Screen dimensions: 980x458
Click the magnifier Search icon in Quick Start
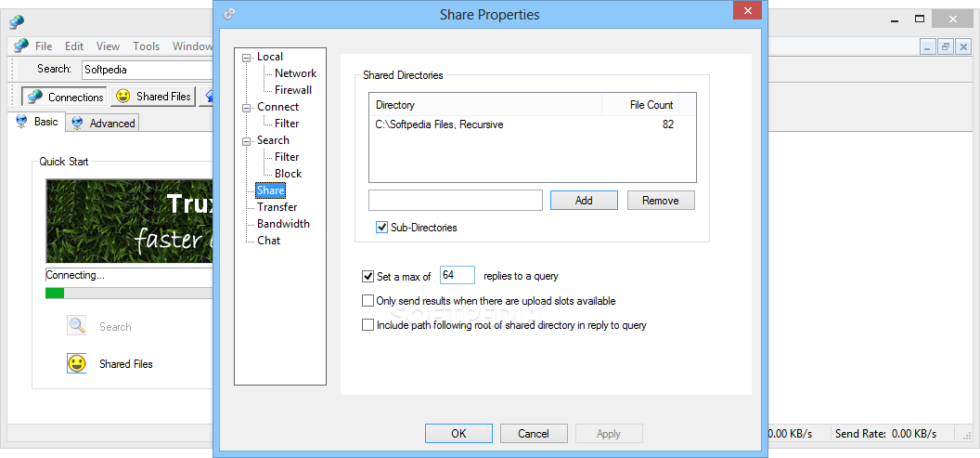pos(77,326)
